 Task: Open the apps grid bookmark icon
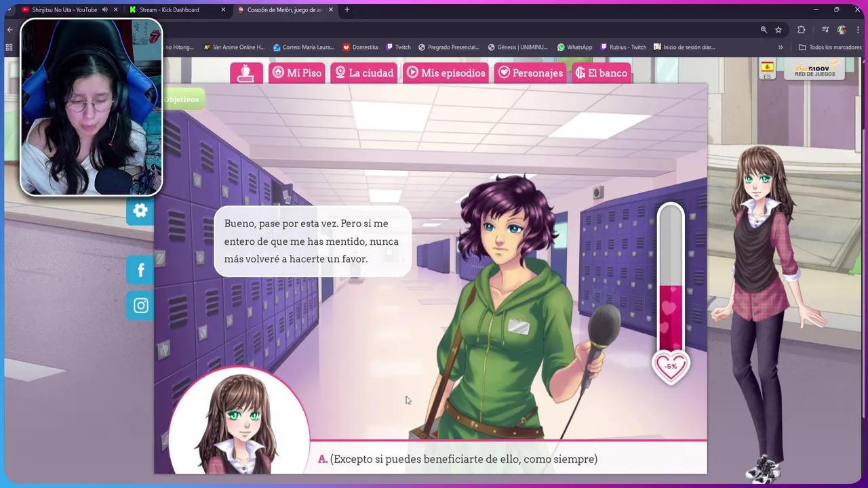9,47
